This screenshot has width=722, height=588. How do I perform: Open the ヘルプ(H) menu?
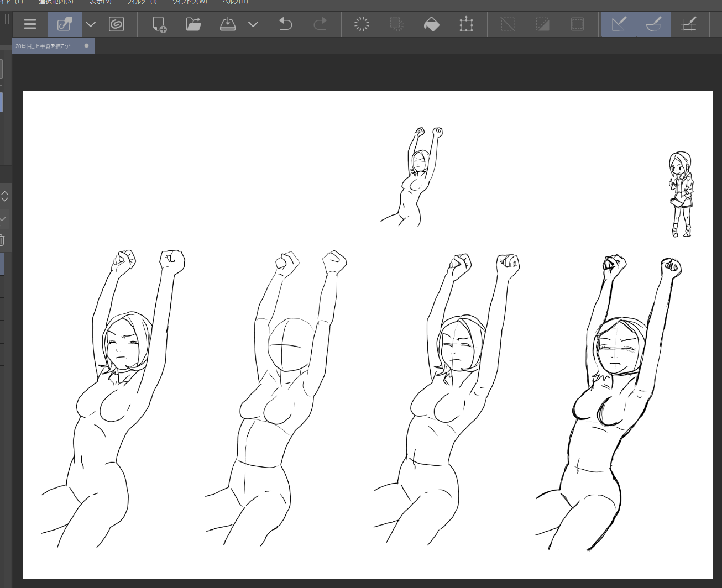coord(235,2)
